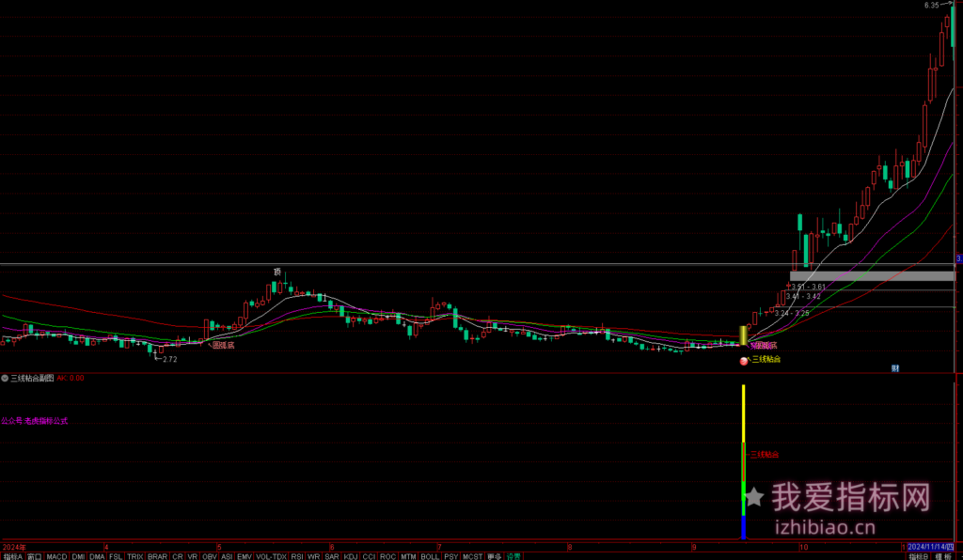Switch to the TRIX indicator tab
The width and height of the screenshot is (963, 560).
[x=135, y=556]
